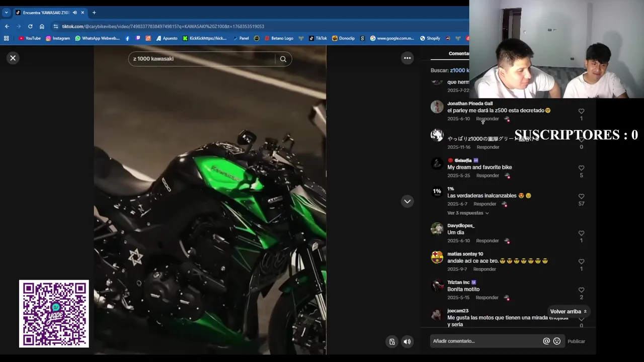Screen dimensions: 644x362
Task: Open the emoji picker in comment box
Action: tap(557, 341)
